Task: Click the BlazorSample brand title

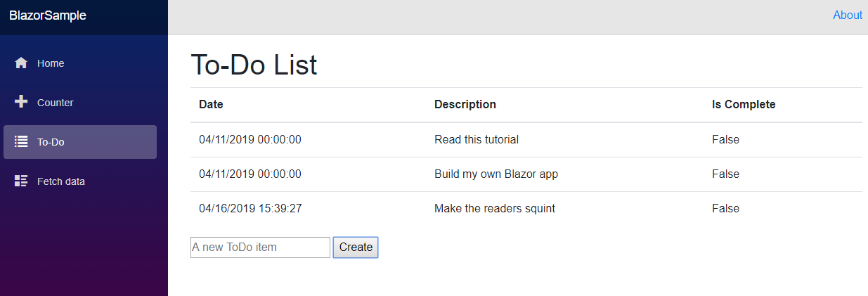Action: 48,15
